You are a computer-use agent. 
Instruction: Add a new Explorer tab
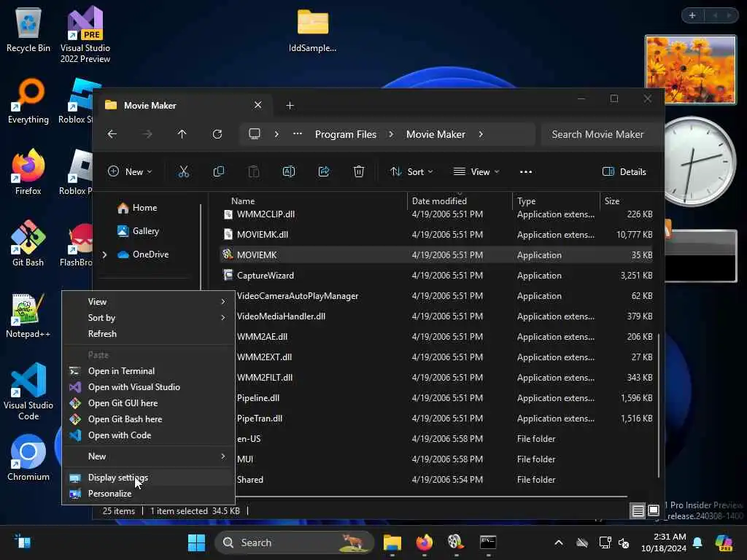tap(290, 105)
